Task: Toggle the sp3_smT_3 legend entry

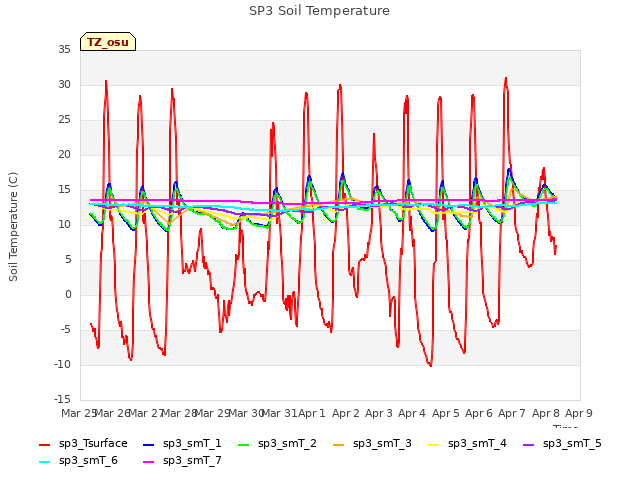Action: pyautogui.click(x=372, y=444)
